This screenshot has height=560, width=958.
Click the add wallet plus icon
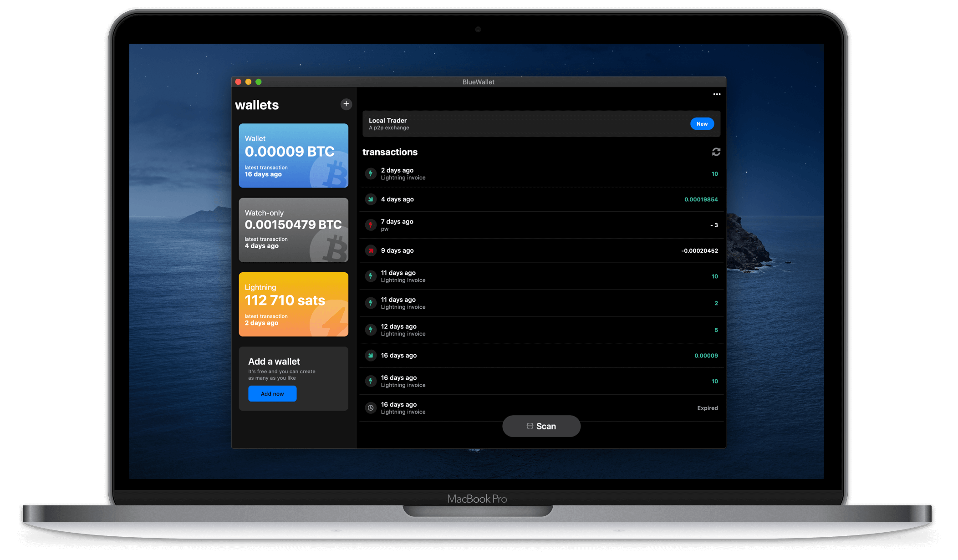[x=346, y=103]
